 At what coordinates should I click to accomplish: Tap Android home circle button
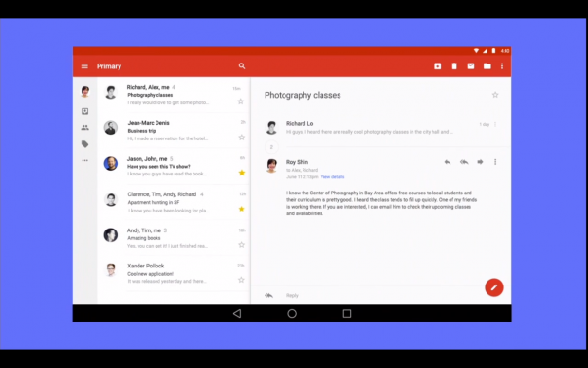pos(292,313)
